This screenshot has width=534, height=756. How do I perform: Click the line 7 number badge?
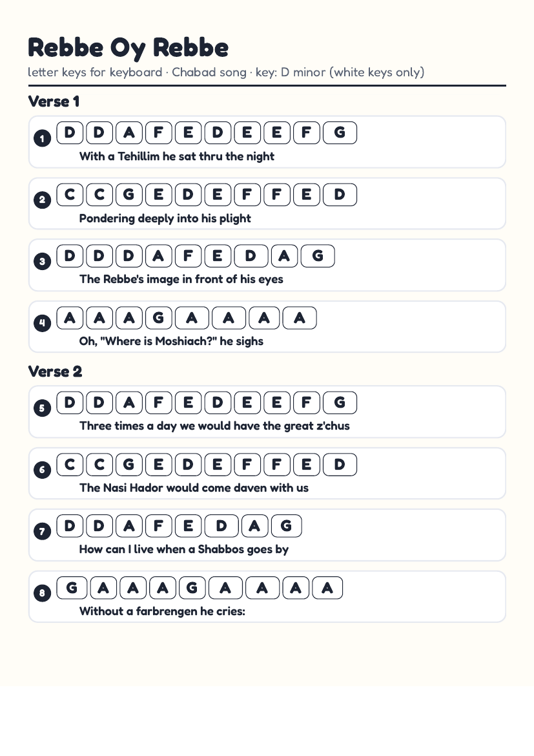43,531
